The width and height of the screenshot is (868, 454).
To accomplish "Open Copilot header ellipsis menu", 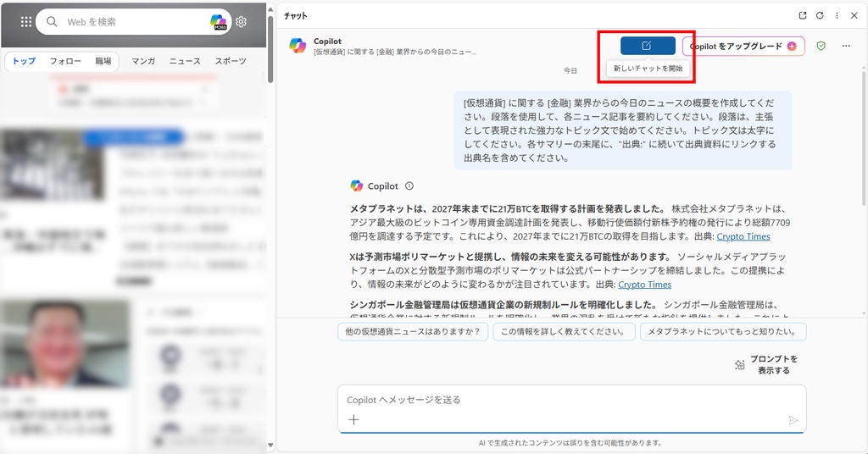I will click(x=846, y=46).
